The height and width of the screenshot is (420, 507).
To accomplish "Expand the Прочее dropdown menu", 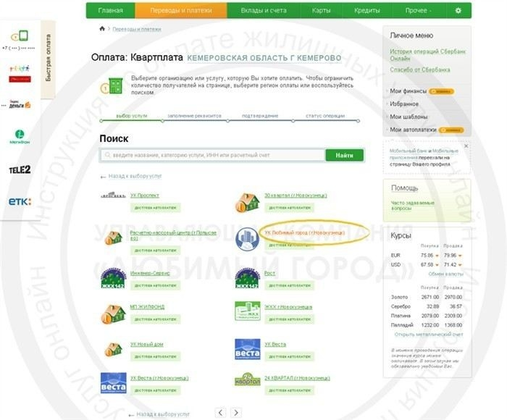I will click(x=419, y=11).
